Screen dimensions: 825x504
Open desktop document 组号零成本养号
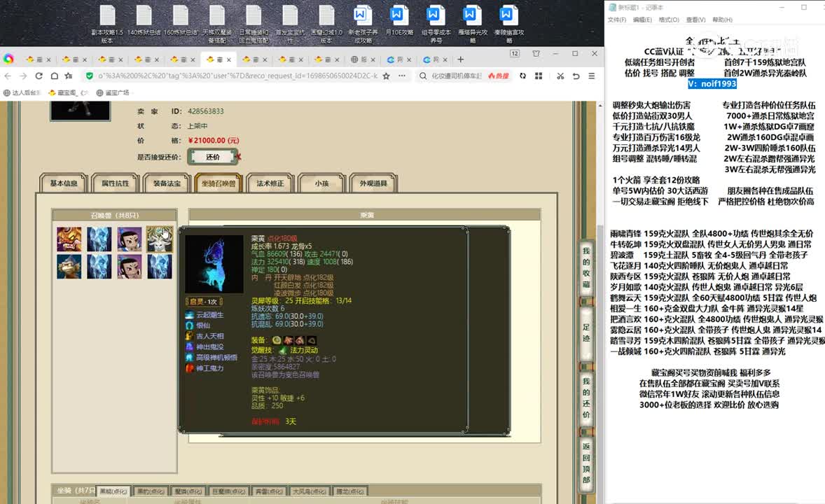coord(436,24)
